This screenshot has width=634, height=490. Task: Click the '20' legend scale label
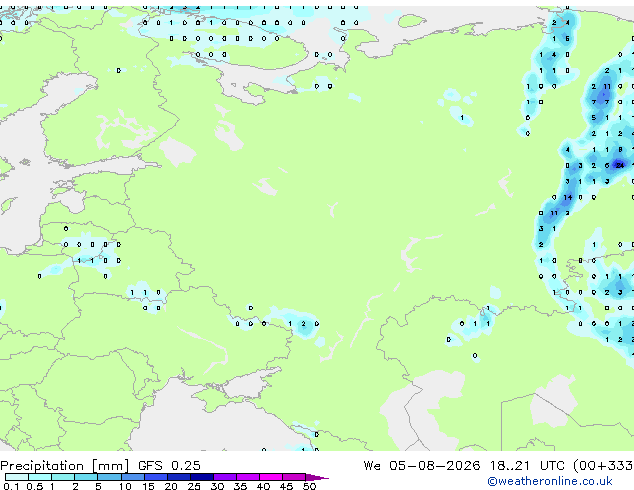[171, 486]
